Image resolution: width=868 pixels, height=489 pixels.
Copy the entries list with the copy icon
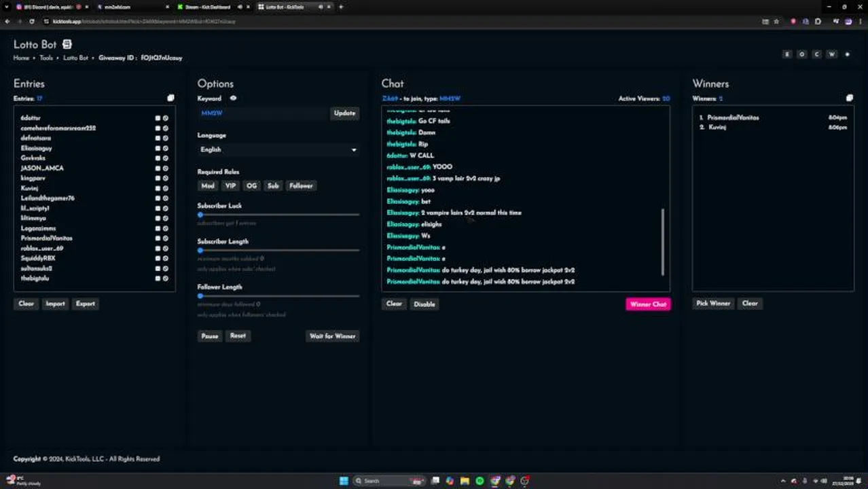tap(170, 98)
